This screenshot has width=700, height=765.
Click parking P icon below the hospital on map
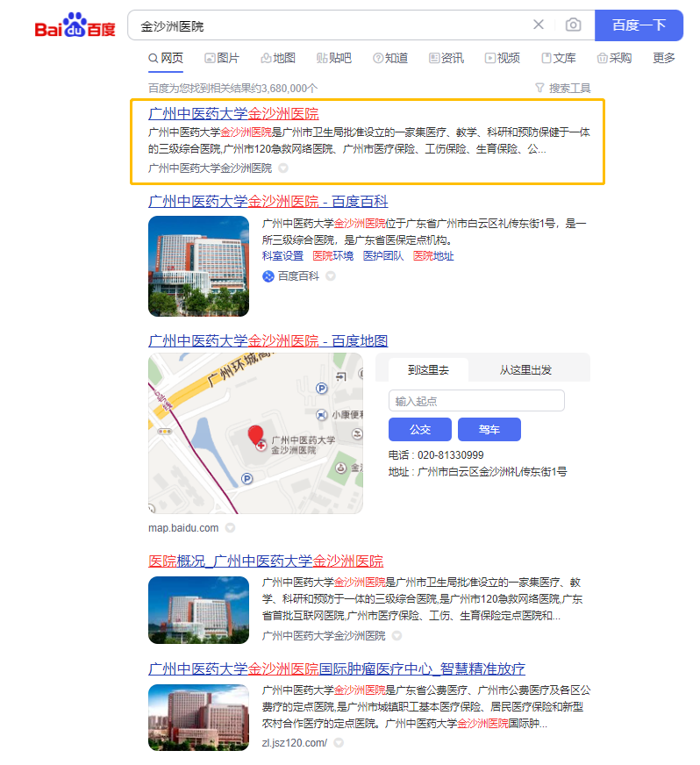(247, 479)
